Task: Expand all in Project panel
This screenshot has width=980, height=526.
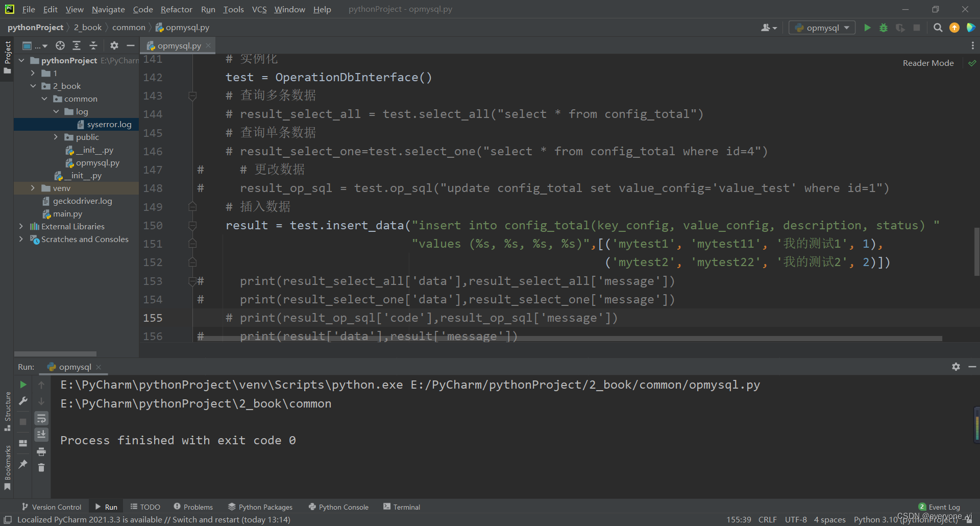Action: [x=77, y=45]
